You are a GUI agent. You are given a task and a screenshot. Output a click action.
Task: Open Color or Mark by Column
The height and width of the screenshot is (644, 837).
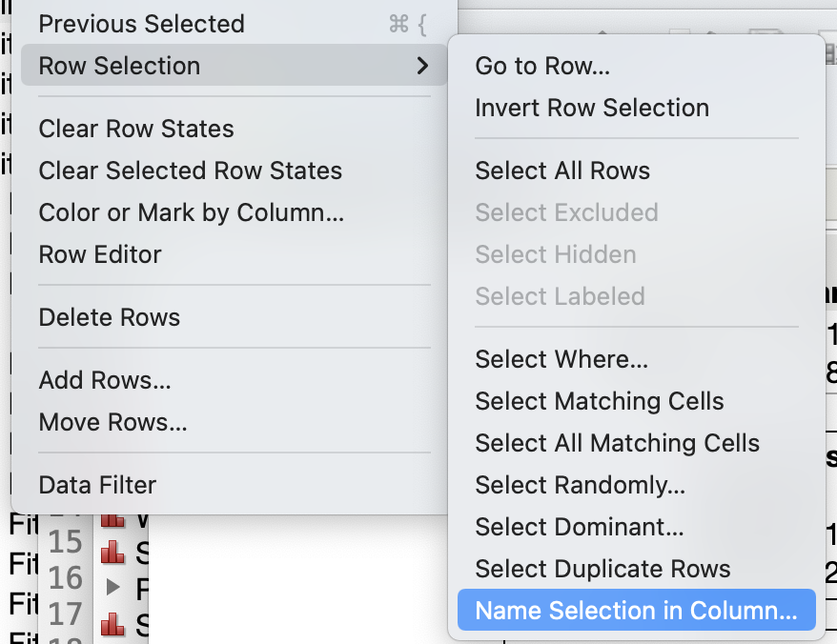coord(192,212)
